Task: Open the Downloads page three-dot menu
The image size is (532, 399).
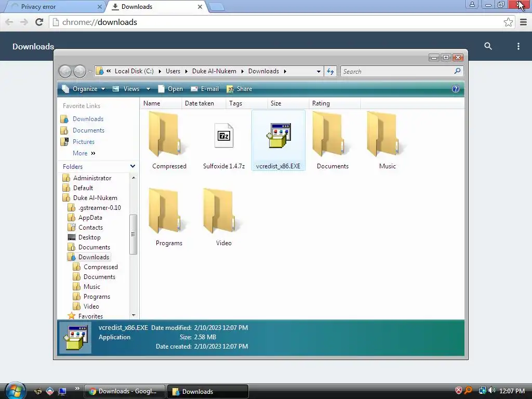Action: coord(518,46)
